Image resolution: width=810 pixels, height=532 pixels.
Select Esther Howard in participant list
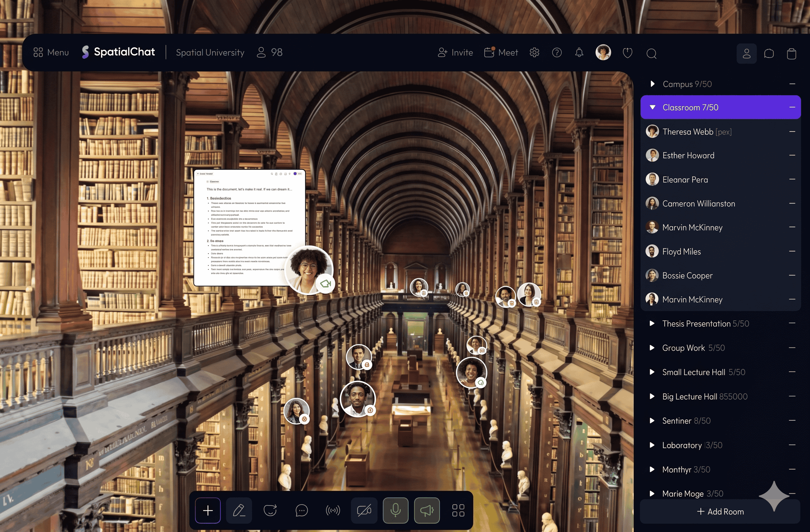tap(720, 155)
